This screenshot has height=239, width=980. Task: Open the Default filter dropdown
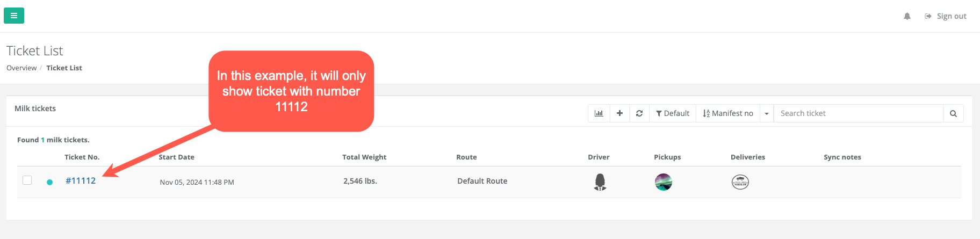673,113
